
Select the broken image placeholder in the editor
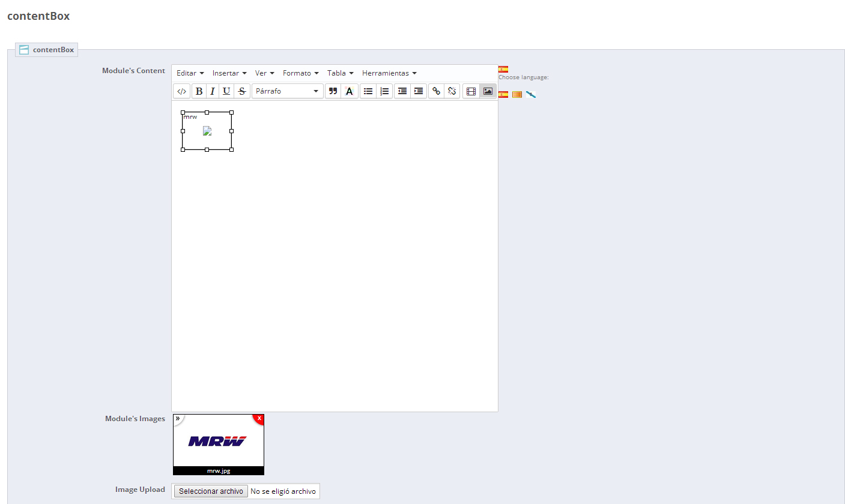pos(207,131)
